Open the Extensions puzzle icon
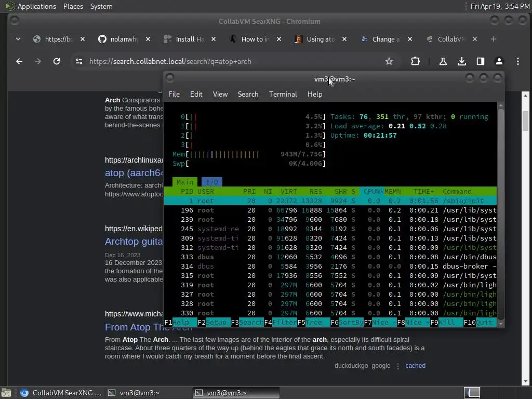 point(415,61)
